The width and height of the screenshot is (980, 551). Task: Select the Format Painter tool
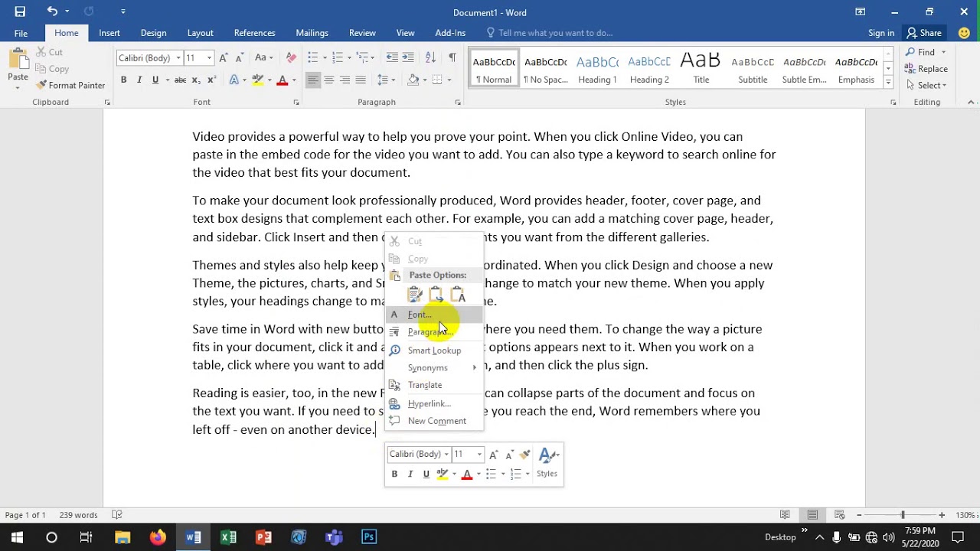pos(70,85)
